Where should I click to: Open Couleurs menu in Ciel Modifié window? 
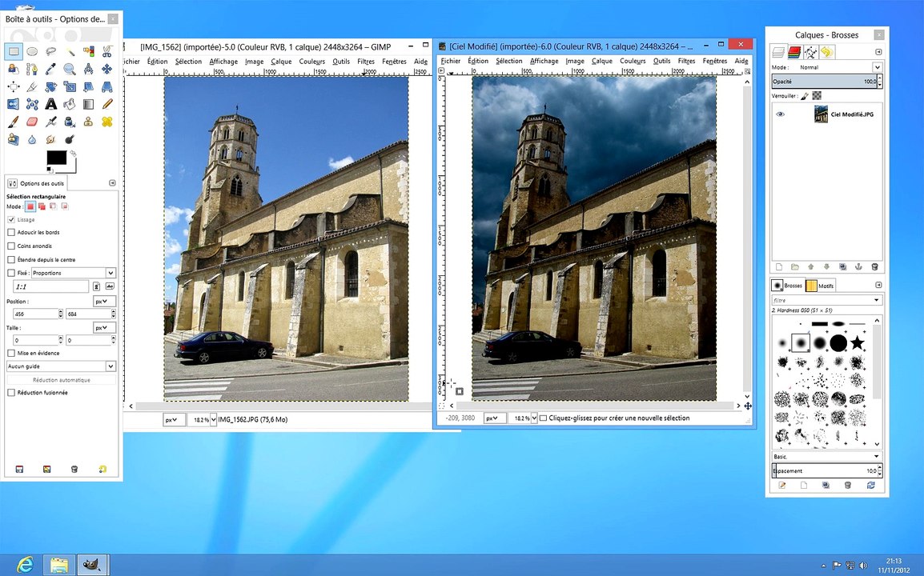pyautogui.click(x=633, y=61)
